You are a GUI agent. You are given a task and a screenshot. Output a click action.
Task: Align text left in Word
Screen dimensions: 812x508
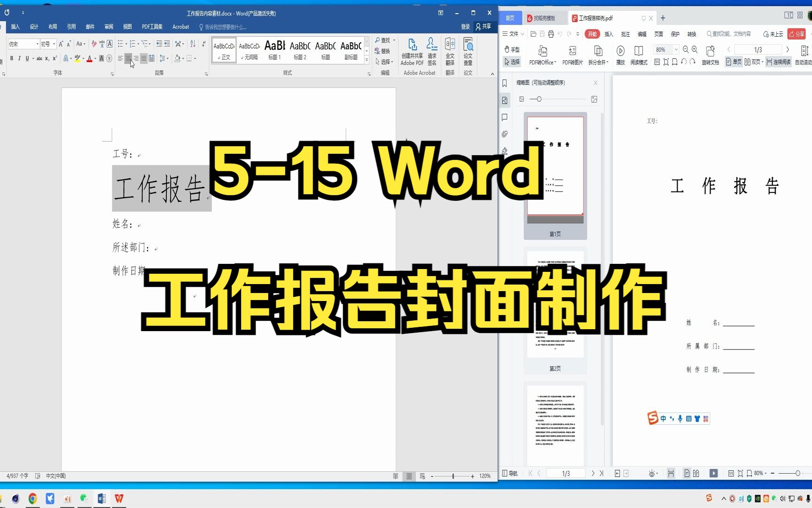[120, 58]
